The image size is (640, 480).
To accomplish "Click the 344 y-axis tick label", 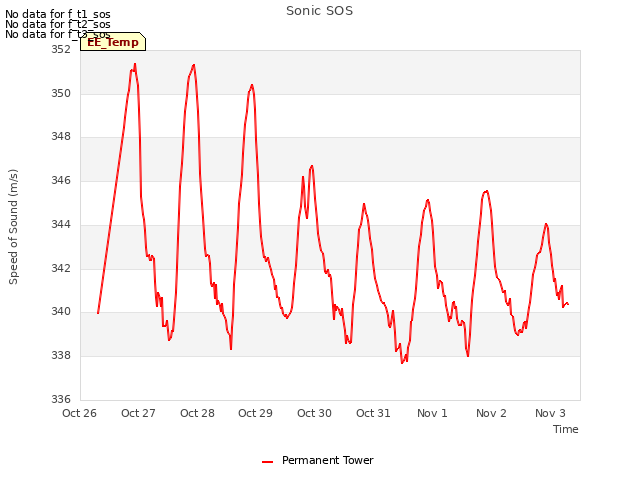I will (61, 224).
